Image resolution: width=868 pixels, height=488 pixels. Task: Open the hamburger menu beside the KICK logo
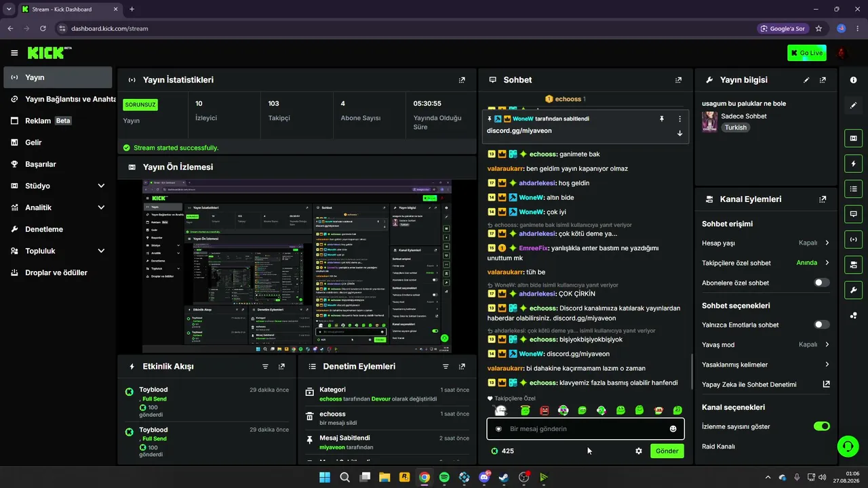coord(14,53)
